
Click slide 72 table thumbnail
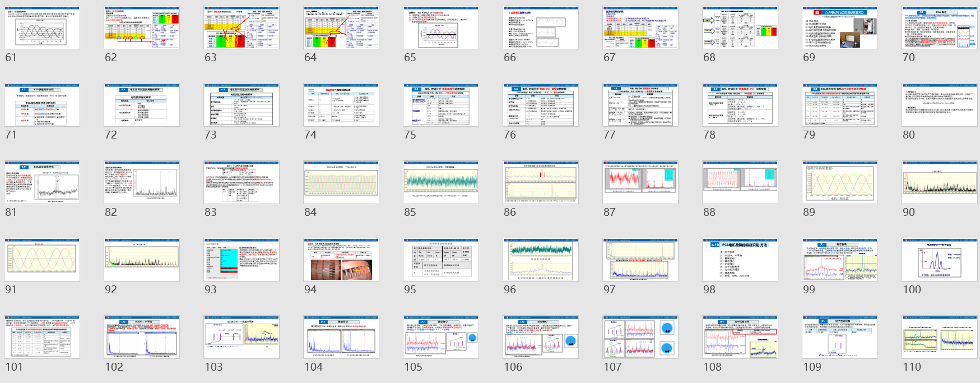(x=142, y=105)
